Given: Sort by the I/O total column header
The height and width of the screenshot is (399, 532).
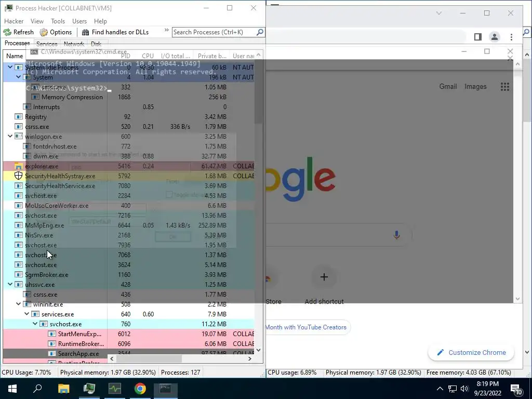Looking at the screenshot, I should click(x=176, y=56).
